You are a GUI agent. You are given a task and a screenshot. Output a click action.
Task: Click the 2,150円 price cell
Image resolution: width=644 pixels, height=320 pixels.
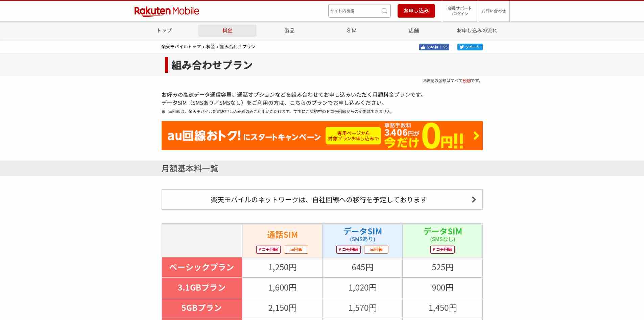click(x=282, y=308)
